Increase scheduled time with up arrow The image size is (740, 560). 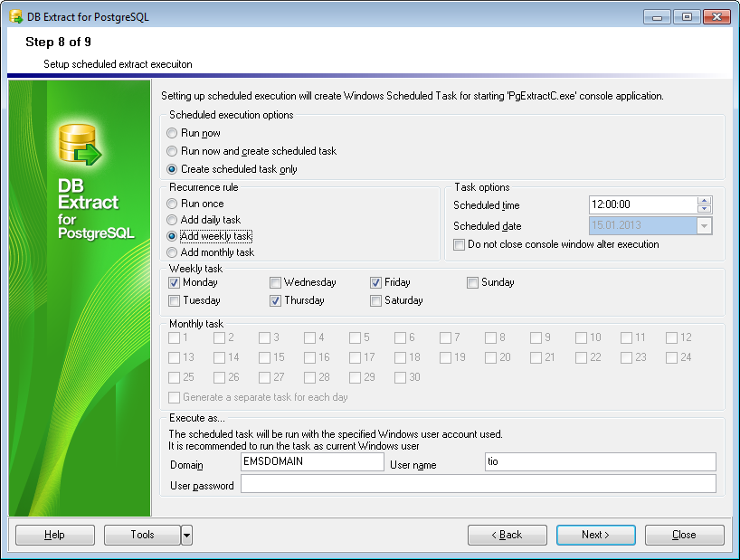pyautogui.click(x=704, y=201)
